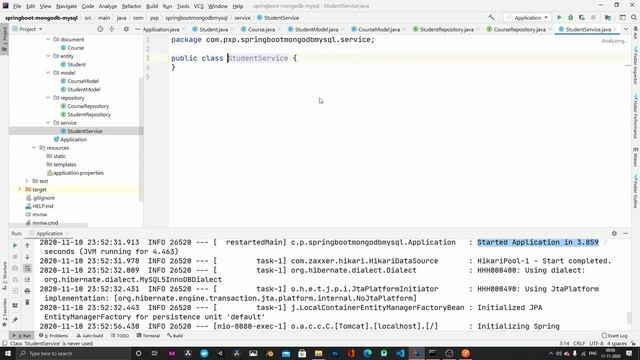Click the Build project hammer icon

[491, 18]
